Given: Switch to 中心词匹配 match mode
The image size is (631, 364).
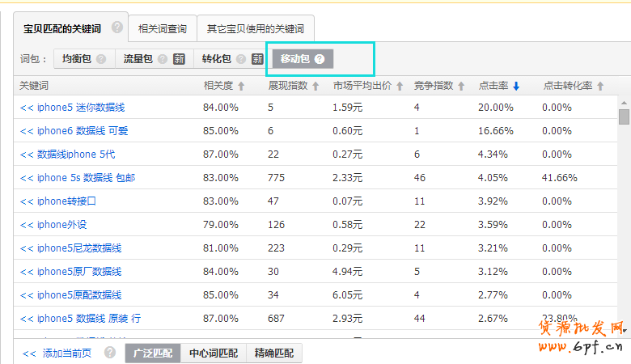Looking at the screenshot, I should [214, 353].
